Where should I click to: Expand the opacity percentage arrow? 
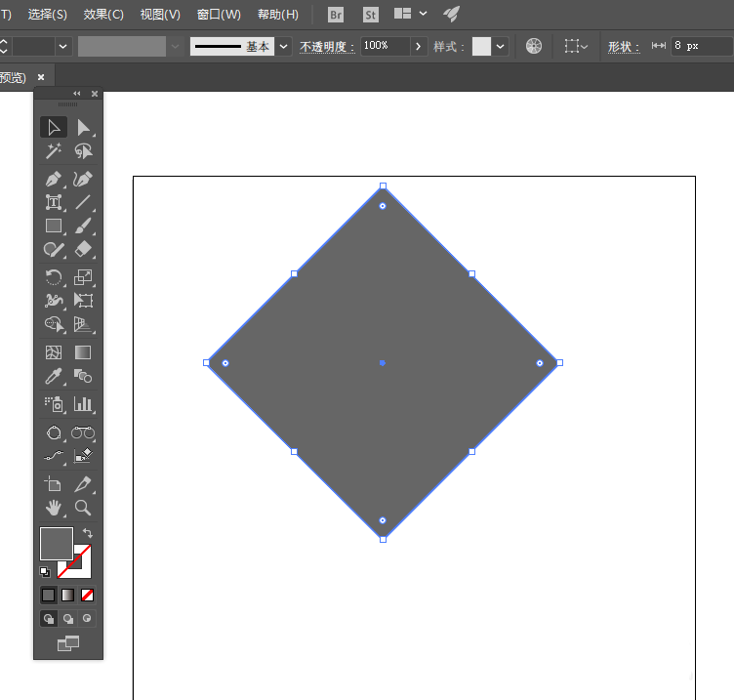tap(419, 46)
